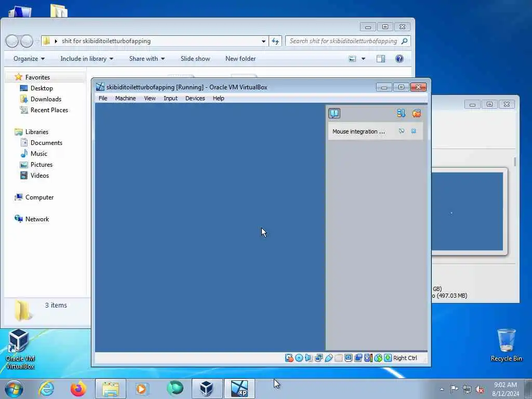Show hidden system tray icons arrow

click(442, 389)
